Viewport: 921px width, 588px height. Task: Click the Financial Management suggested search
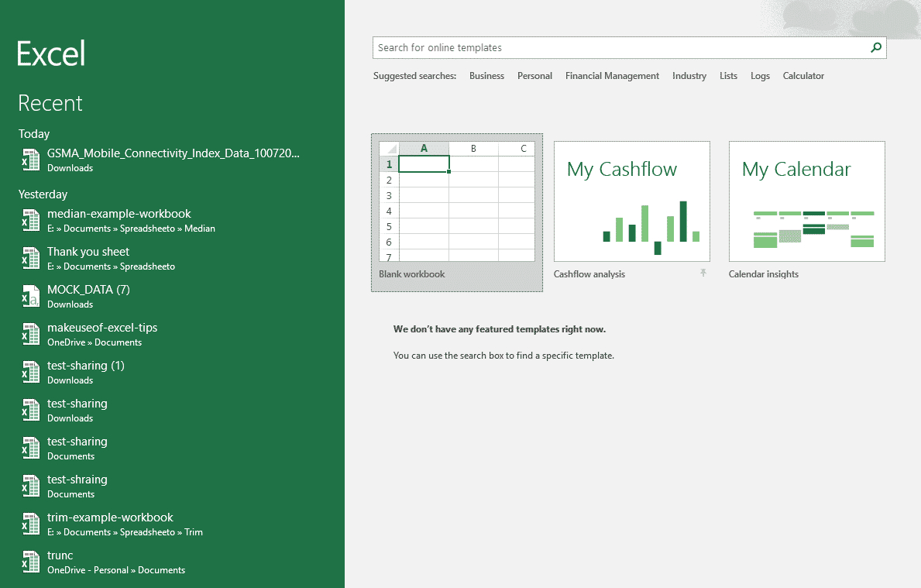click(x=612, y=75)
